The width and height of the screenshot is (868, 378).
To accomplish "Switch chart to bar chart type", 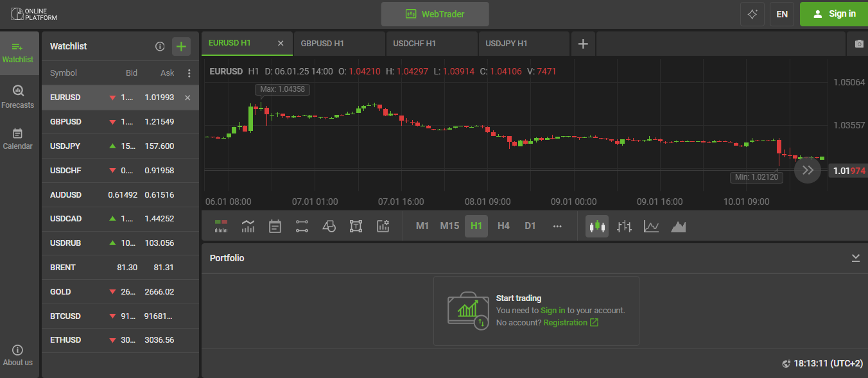I will coord(624,226).
